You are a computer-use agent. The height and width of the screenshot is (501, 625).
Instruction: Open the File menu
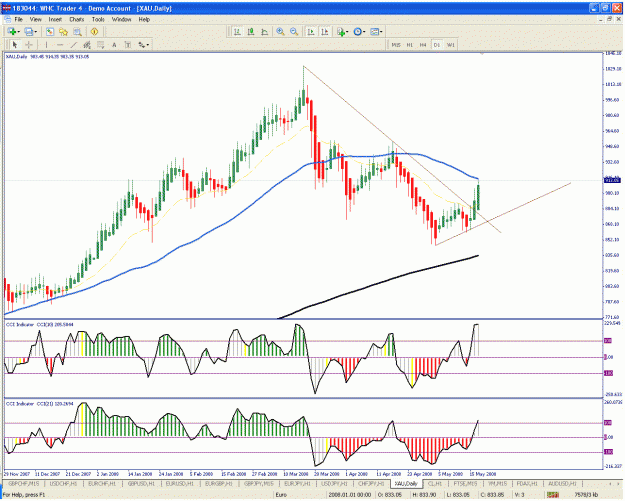click(x=18, y=19)
